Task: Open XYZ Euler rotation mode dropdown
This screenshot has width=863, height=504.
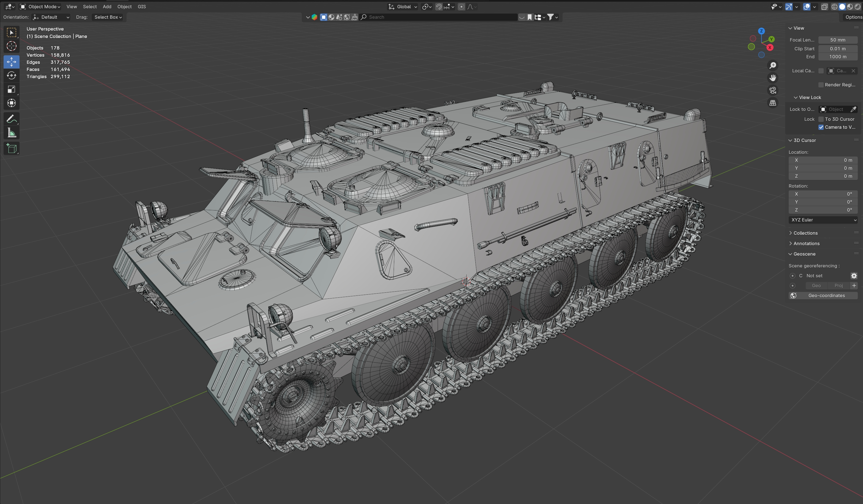Action: pos(823,220)
